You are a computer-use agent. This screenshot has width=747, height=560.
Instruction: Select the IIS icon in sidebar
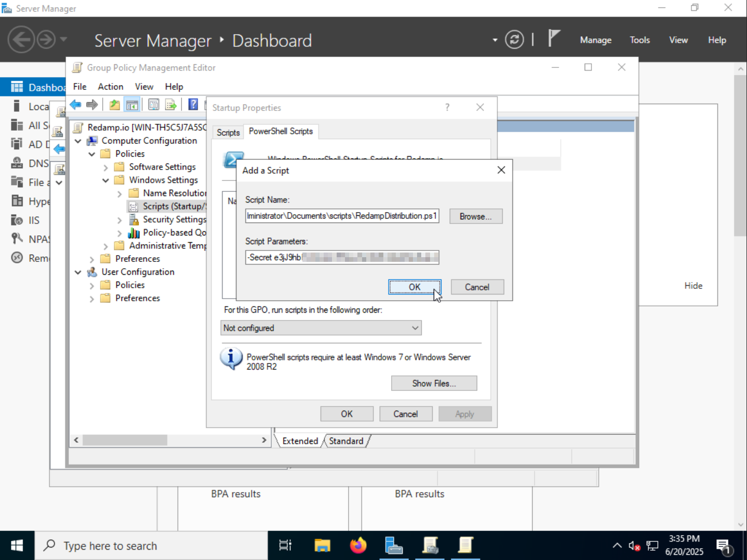(17, 220)
